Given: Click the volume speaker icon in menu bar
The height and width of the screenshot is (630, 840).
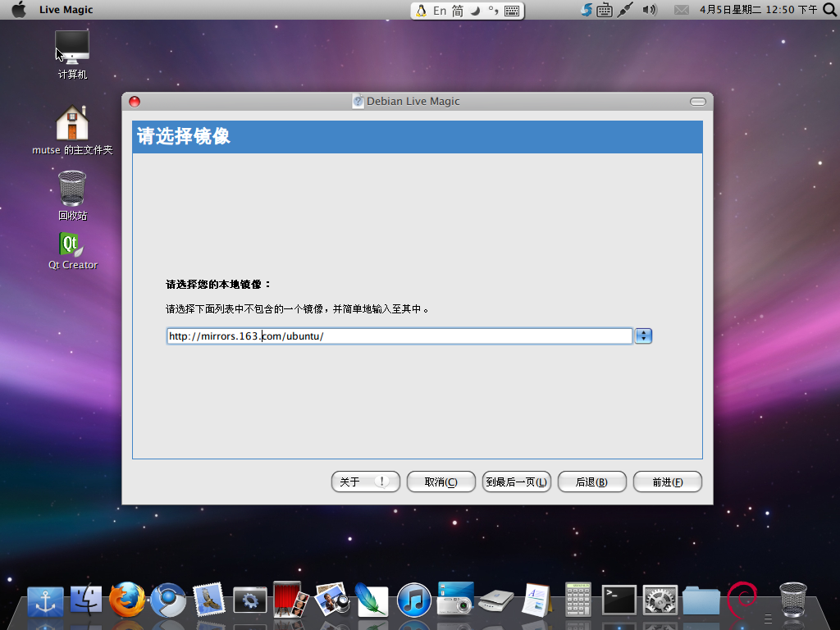Looking at the screenshot, I should click(x=650, y=10).
